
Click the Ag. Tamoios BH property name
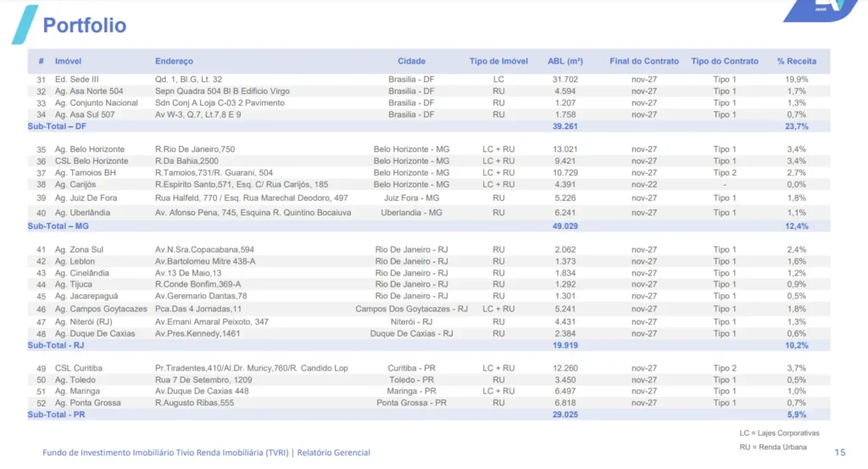pyautogui.click(x=85, y=173)
